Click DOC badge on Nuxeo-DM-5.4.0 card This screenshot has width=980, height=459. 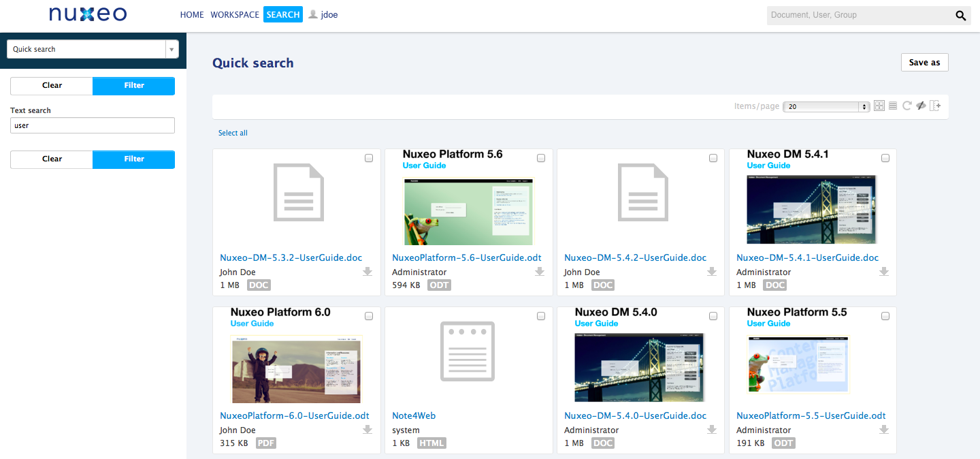(603, 443)
